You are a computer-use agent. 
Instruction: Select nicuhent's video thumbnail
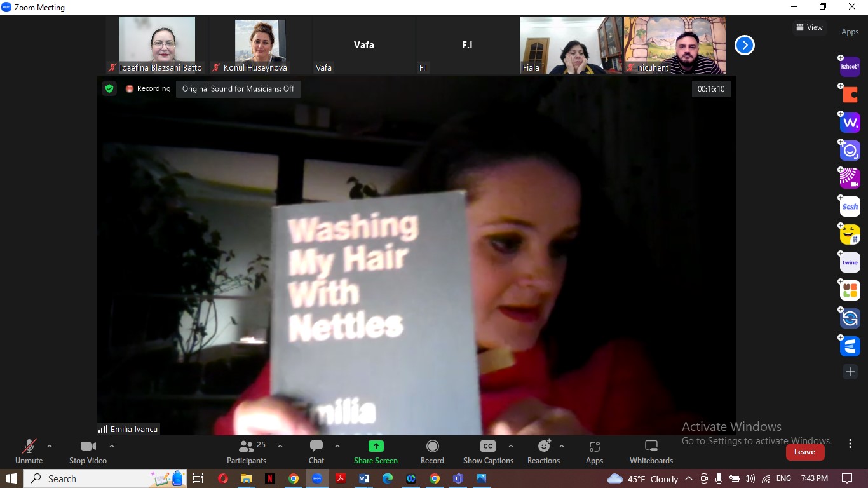[x=675, y=45]
